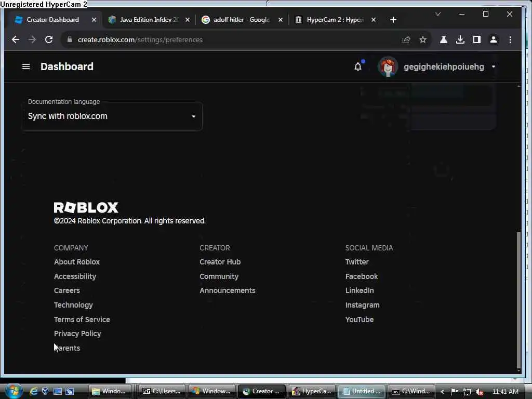This screenshot has height=399, width=532.
Task: Open the Terms of Service link
Action: [x=82, y=320]
